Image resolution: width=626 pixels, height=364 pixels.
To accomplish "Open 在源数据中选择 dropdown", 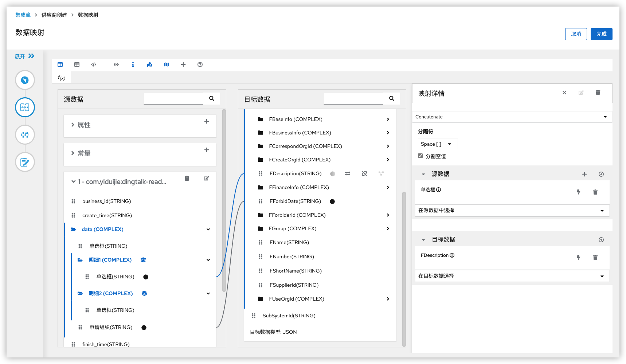I will tap(512, 210).
